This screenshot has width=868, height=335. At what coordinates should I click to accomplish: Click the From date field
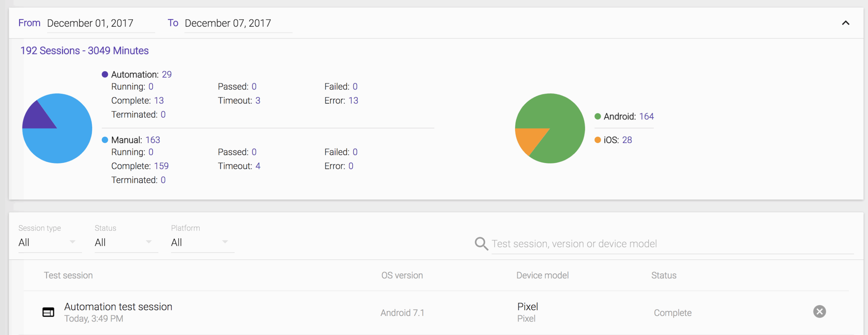click(101, 23)
